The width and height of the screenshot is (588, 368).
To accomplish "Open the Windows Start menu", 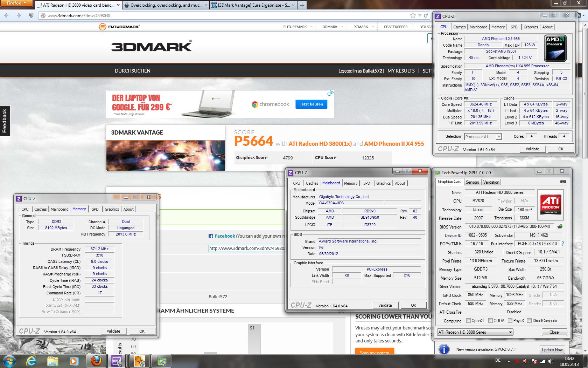I will point(9,361).
